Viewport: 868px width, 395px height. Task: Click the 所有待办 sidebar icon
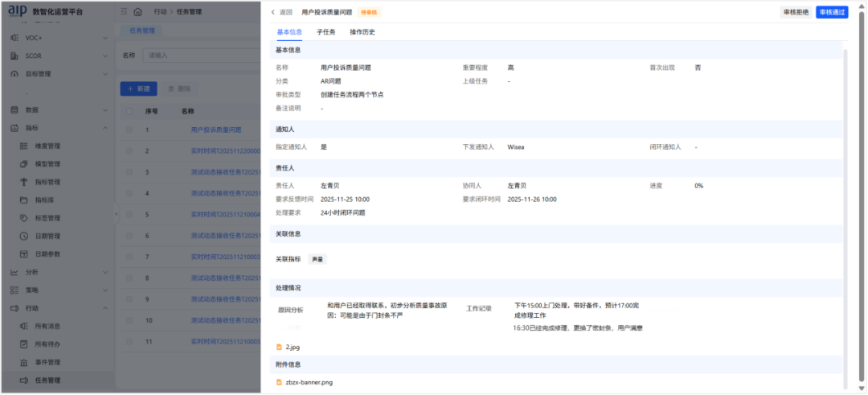tap(24, 344)
